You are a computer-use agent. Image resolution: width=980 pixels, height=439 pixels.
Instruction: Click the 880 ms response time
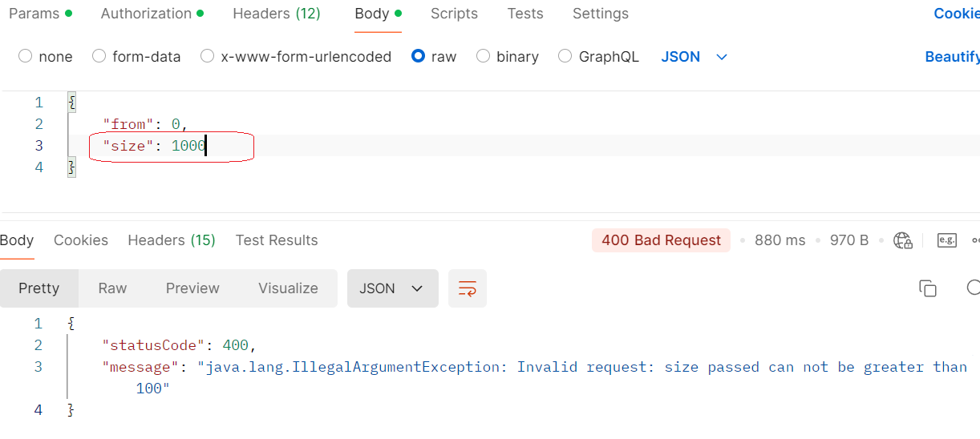pos(780,240)
